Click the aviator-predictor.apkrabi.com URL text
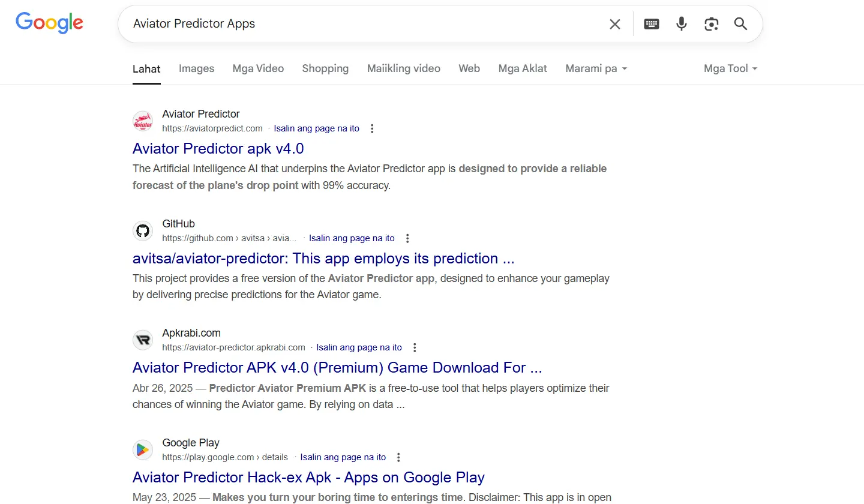The width and height of the screenshot is (864, 504). click(234, 347)
